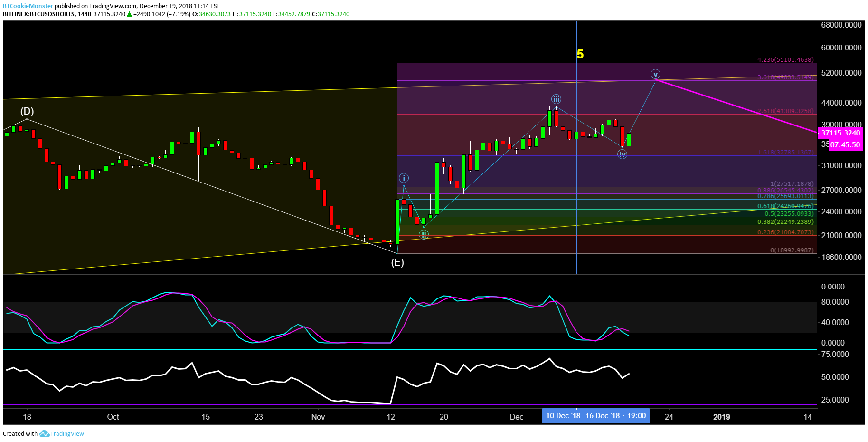The width and height of the screenshot is (868, 442).
Task: Click the 07:45:50 countdown timer label
Action: coord(846,145)
